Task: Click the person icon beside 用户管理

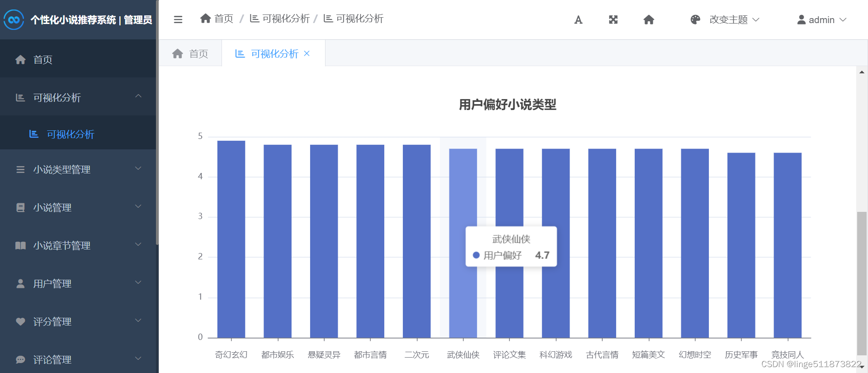Action: coord(20,284)
